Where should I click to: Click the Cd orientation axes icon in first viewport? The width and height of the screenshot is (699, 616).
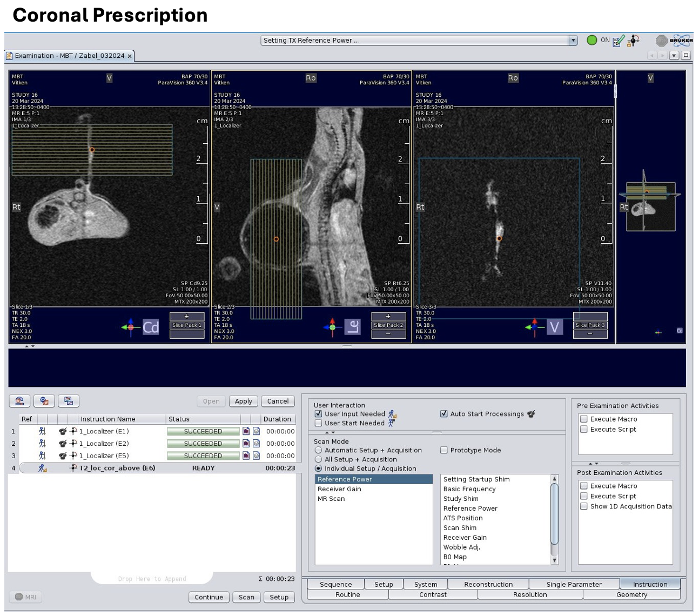[130, 327]
